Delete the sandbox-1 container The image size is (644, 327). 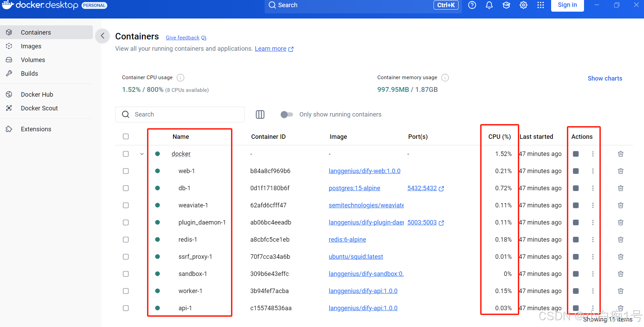[620, 274]
